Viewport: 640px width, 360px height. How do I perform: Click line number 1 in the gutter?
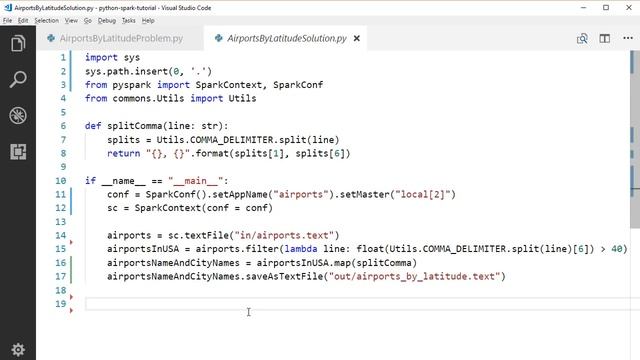(63, 58)
